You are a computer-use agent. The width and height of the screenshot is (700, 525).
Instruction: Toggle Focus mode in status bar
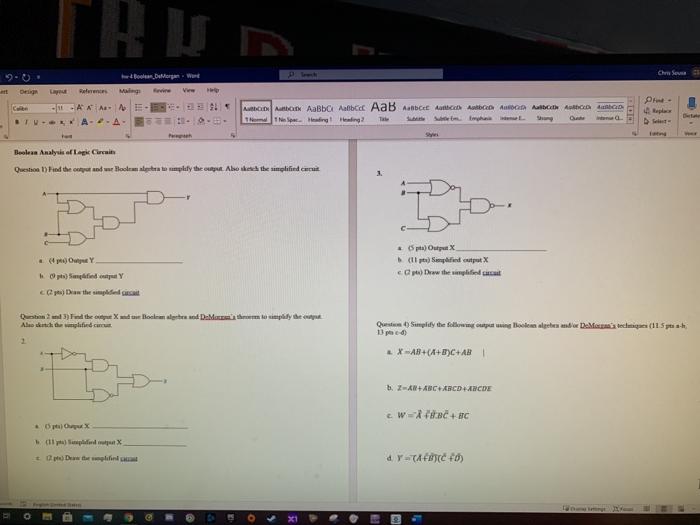623,508
